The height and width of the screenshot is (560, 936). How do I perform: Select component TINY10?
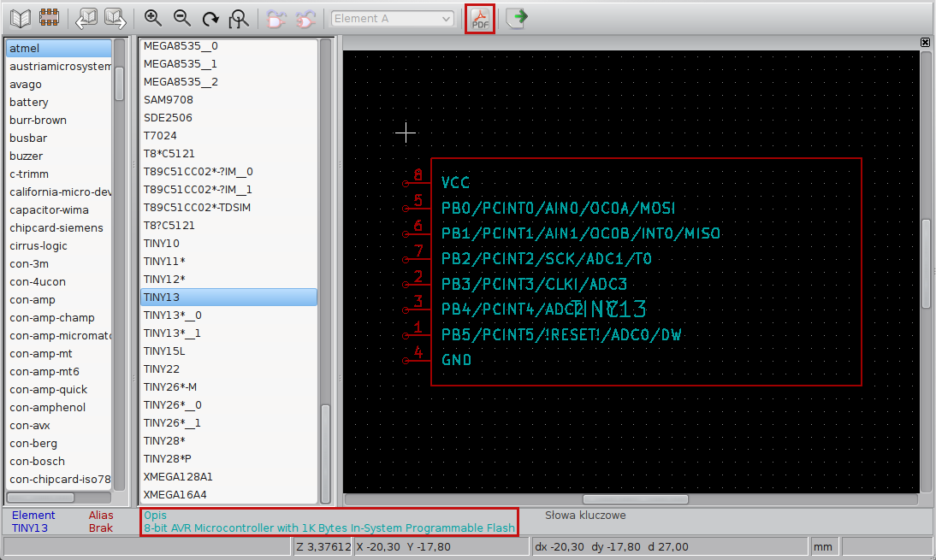pos(228,244)
